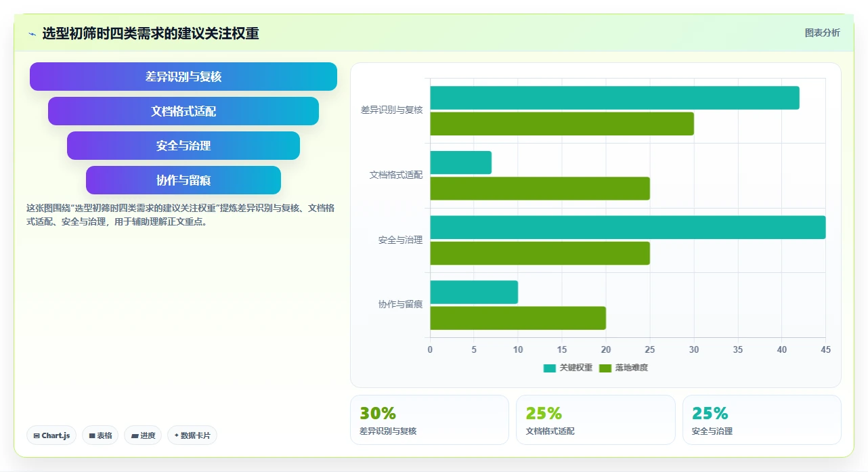Select the 文档格式适配 funnel bar
The image size is (868, 472).
tap(183, 111)
